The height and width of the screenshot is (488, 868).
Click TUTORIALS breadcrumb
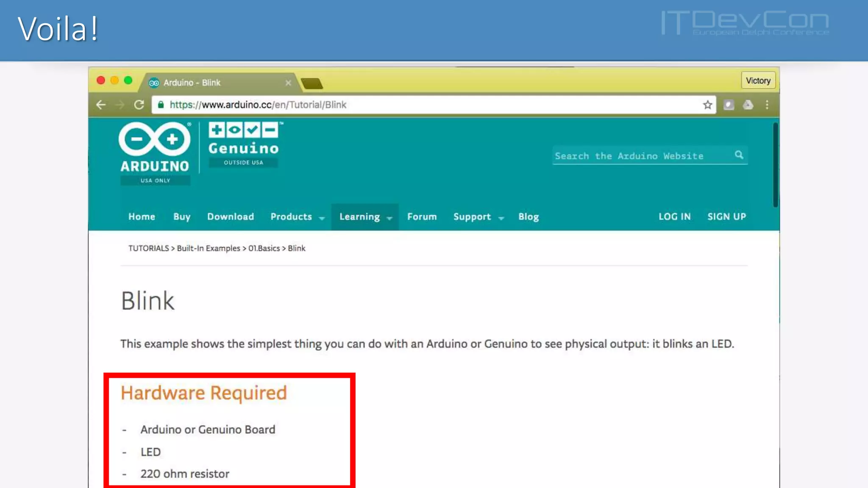[x=148, y=248]
